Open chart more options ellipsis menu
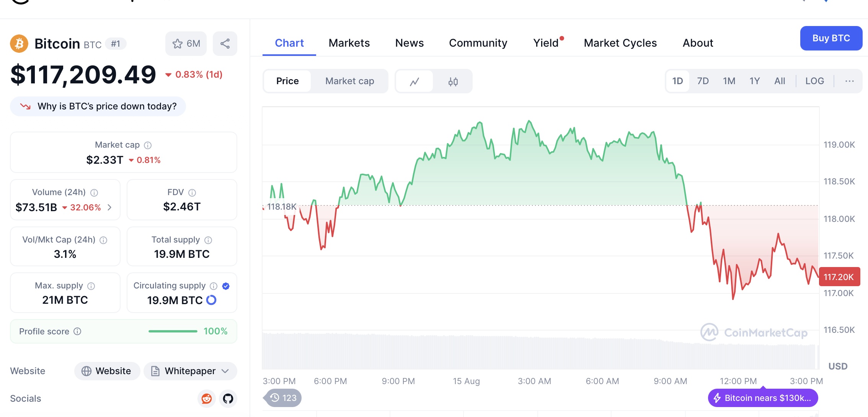The image size is (868, 417). click(x=849, y=81)
